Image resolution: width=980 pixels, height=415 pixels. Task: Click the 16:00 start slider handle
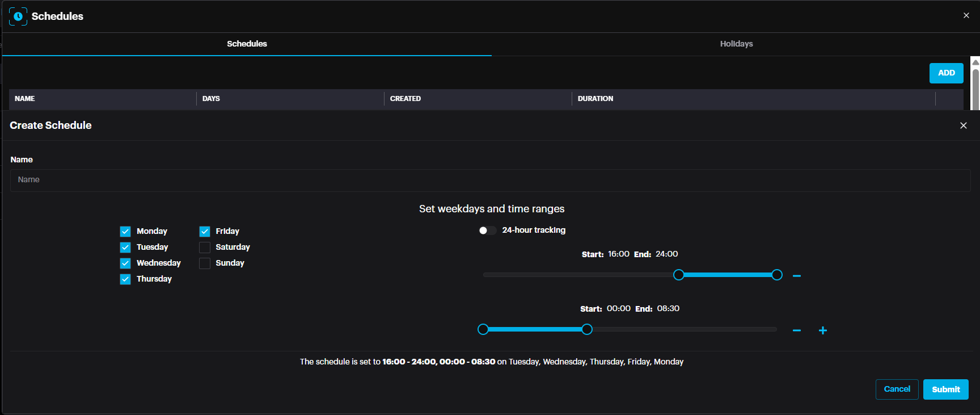(678, 275)
